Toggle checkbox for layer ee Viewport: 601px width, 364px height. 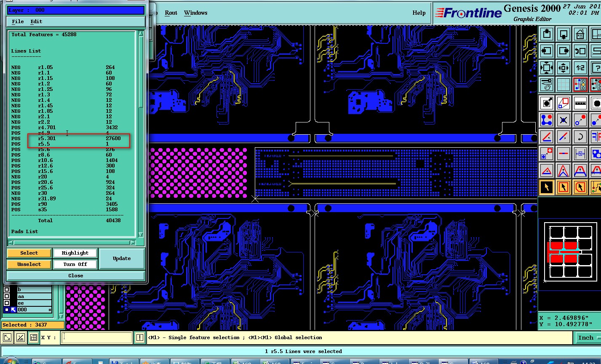point(7,303)
